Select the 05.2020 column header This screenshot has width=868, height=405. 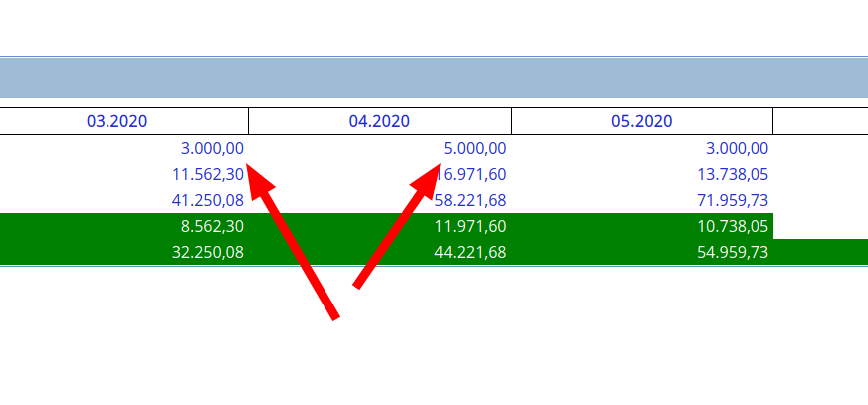pos(642,121)
